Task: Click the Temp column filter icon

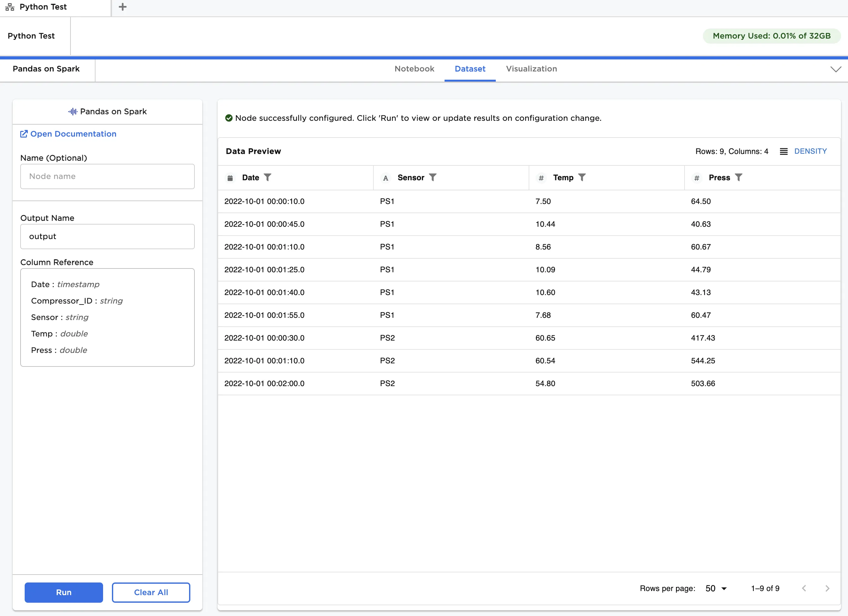Action: pyautogui.click(x=582, y=177)
